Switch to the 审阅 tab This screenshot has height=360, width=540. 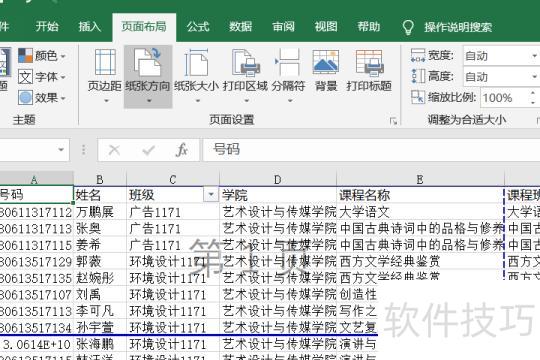283,27
